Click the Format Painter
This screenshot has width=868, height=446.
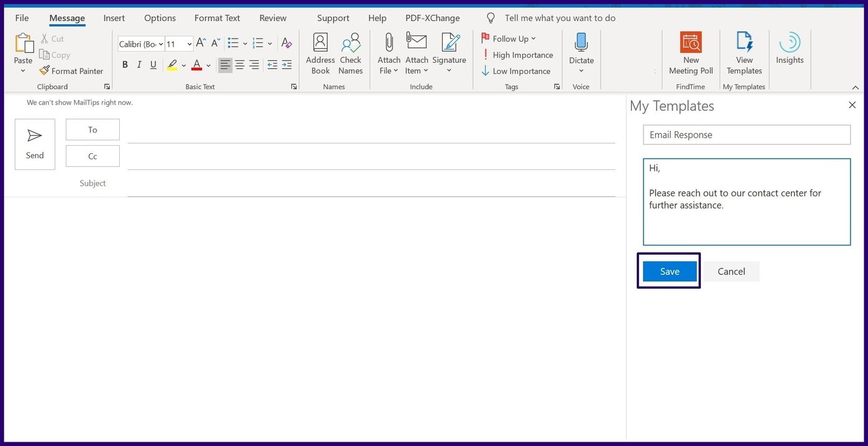click(x=71, y=70)
